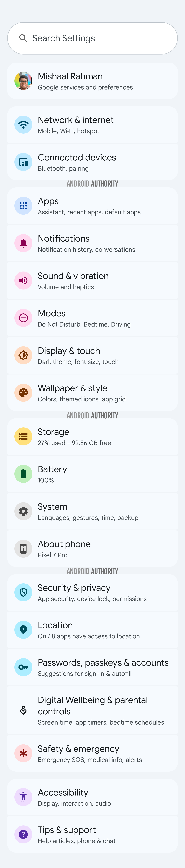Click the Search Settings field
This screenshot has width=185, height=868.
coord(92,38)
